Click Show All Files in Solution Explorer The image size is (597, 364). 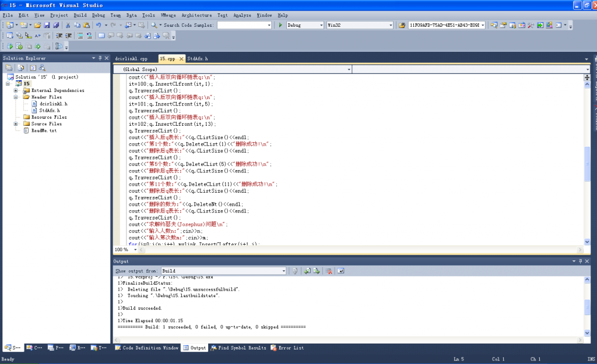click(20, 68)
